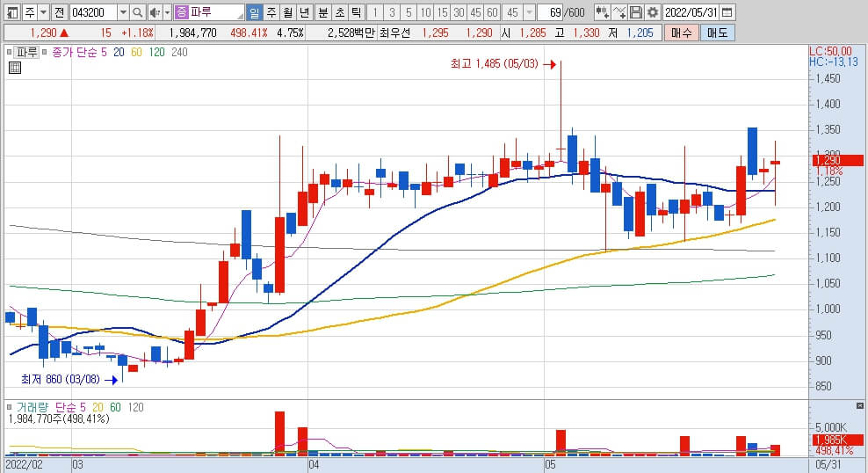Click the candle count field showing 69
Viewport: 868px width, 473px height.
[550, 12]
